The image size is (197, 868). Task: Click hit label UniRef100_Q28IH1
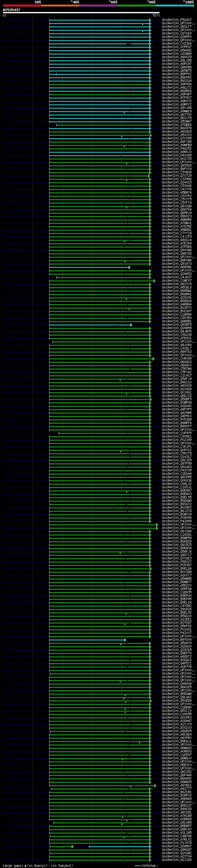[x=177, y=297]
